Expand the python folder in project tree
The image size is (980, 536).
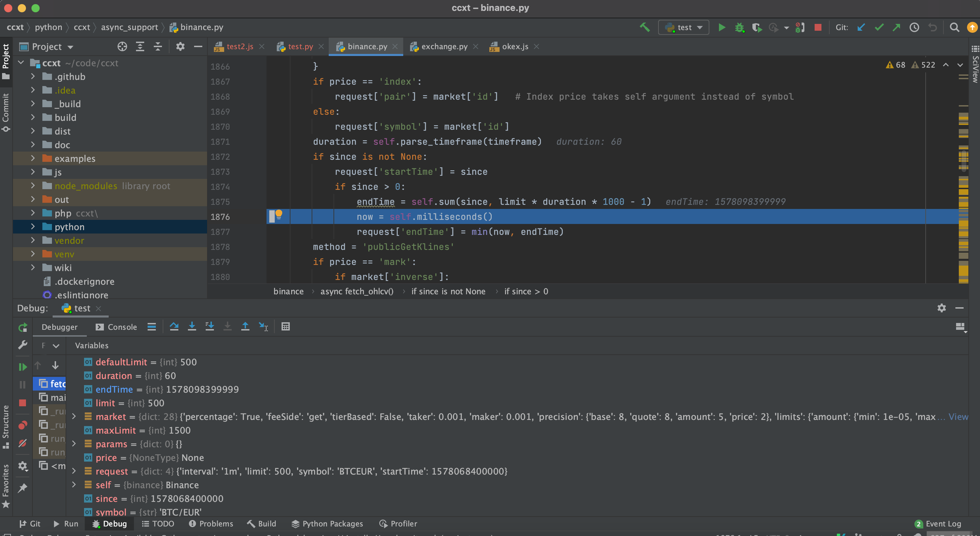[33, 227]
